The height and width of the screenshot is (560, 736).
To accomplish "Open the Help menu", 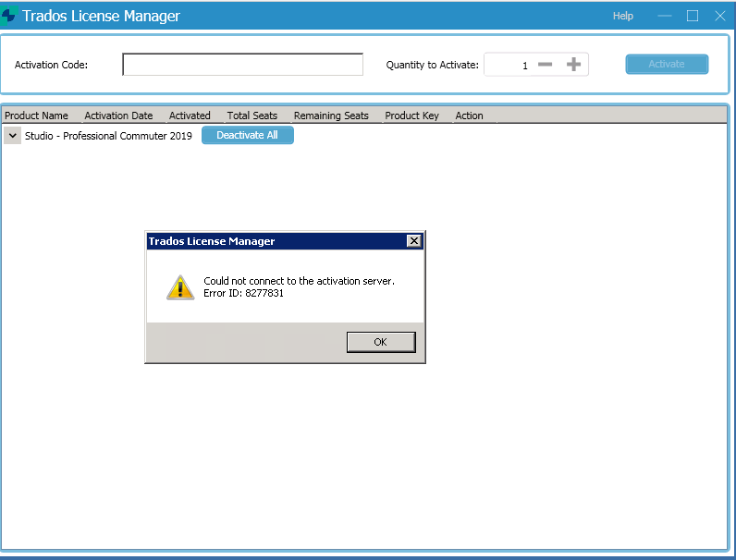I will (623, 16).
